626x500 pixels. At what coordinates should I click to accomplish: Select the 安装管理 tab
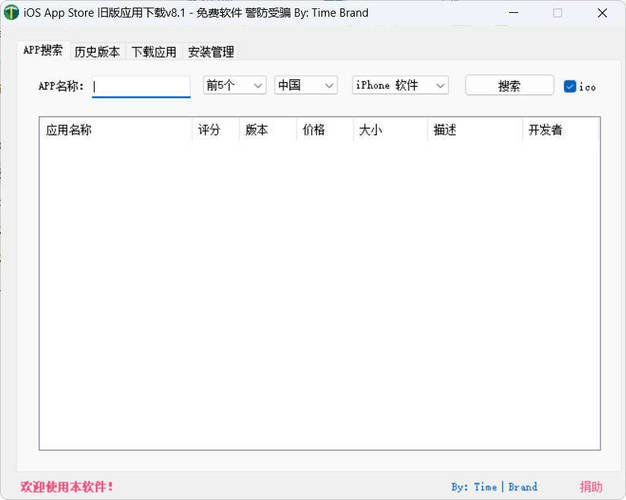point(211,52)
